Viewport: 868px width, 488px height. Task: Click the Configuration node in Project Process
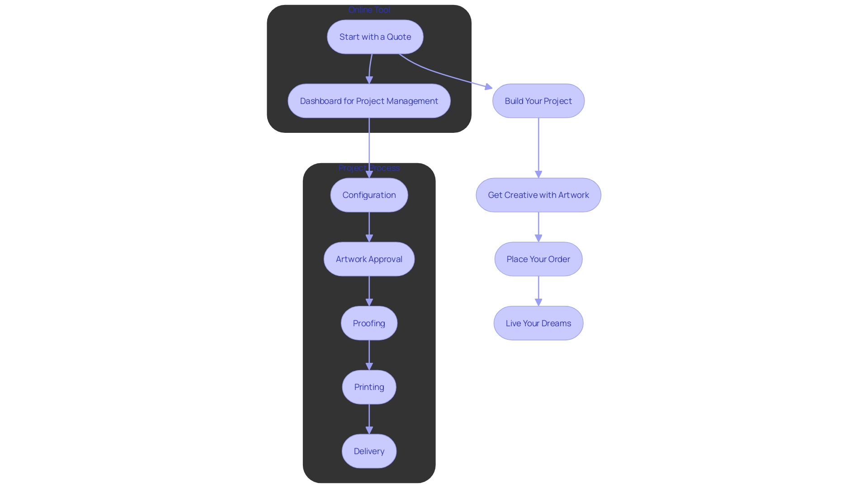tap(368, 194)
